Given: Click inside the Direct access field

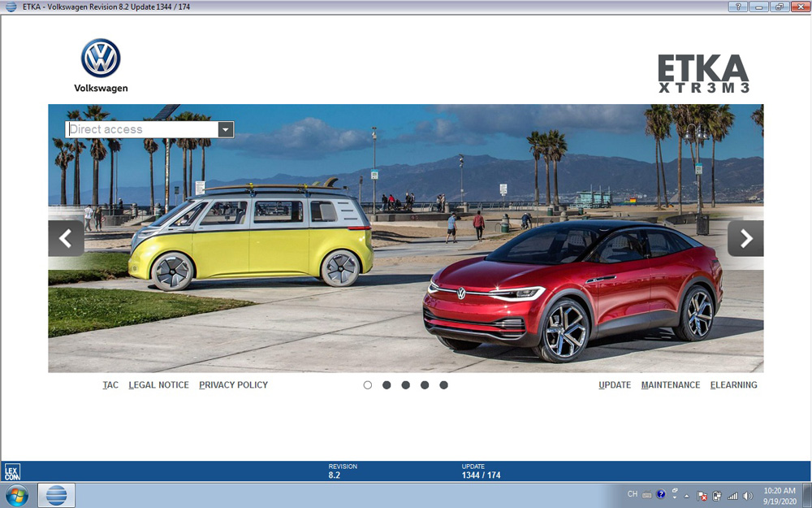Looking at the screenshot, I should click(x=141, y=129).
